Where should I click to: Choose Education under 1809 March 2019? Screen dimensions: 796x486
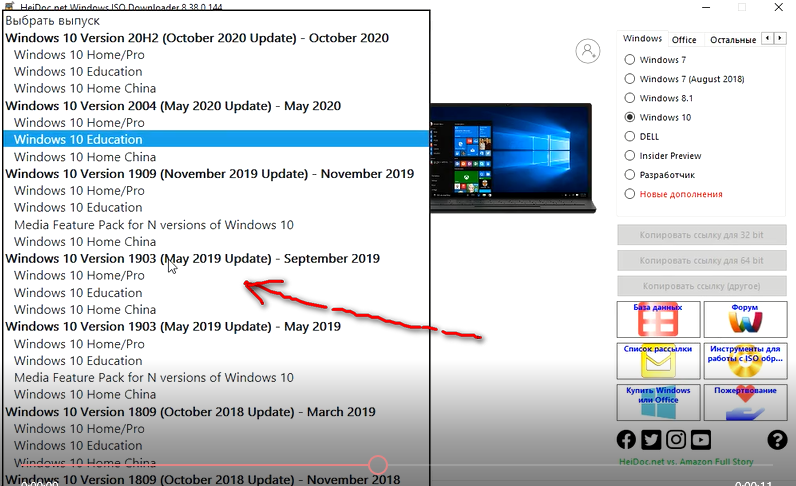point(216,446)
